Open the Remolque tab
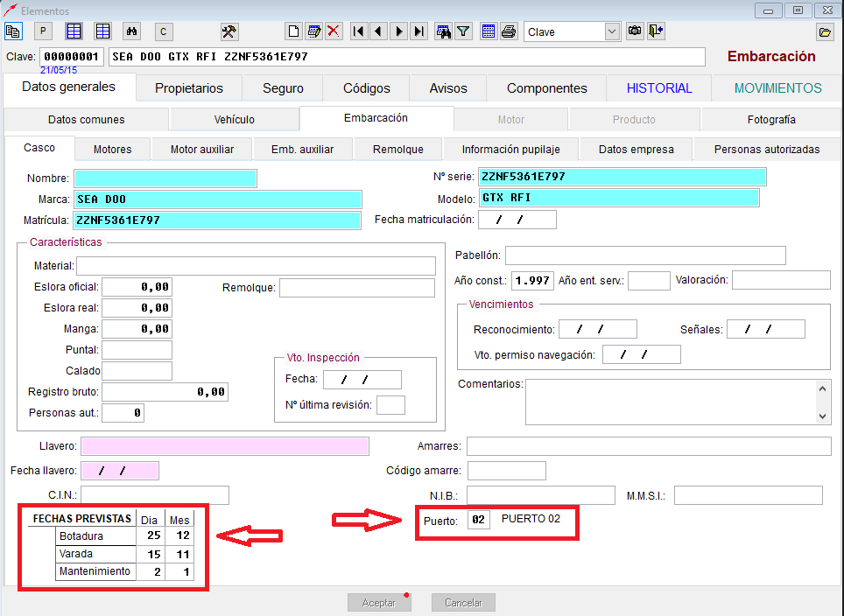 coord(398,149)
